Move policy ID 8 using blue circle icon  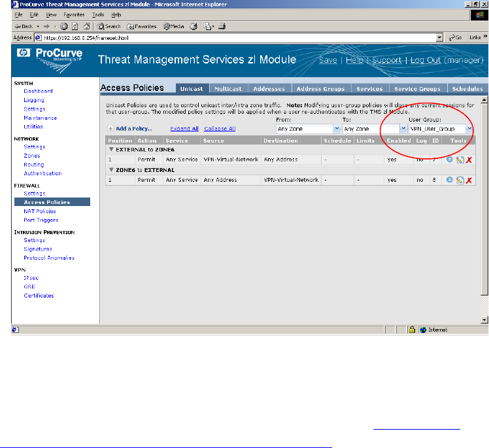coord(449,180)
